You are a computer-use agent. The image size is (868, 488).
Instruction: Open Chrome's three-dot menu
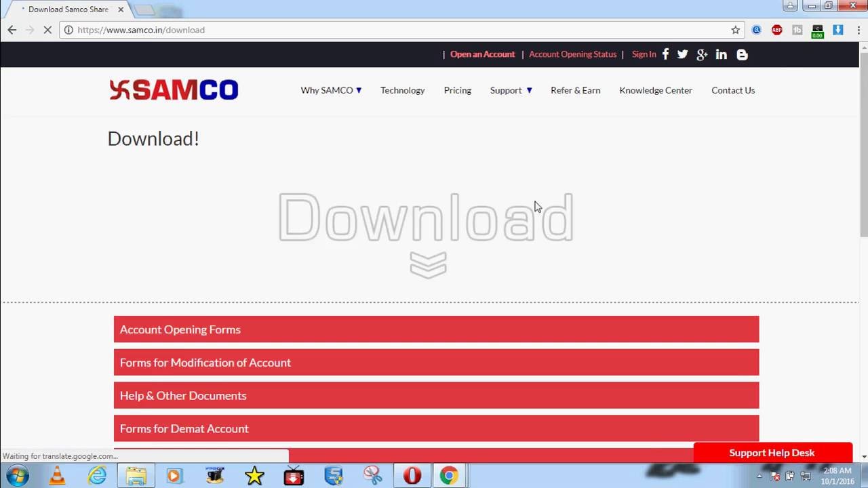[857, 30]
